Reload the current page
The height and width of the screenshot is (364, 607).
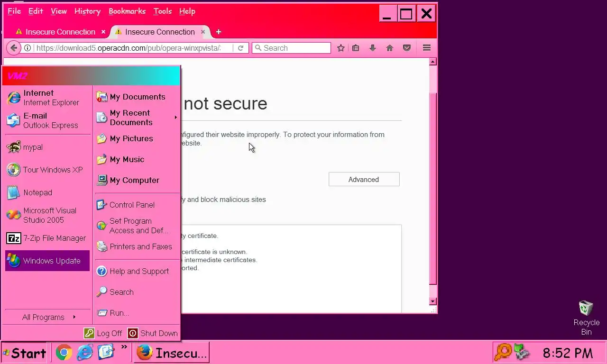[x=240, y=48]
